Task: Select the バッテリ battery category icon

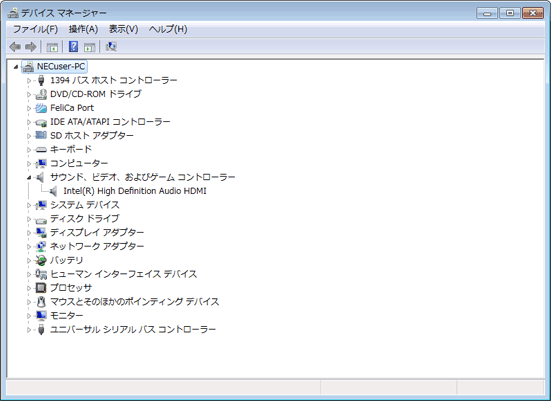Action: tap(41, 260)
